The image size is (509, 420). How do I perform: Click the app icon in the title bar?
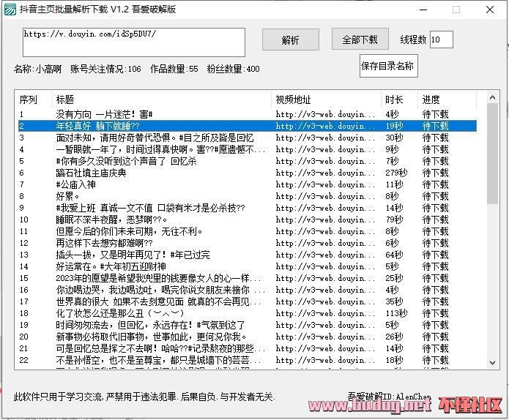[10, 10]
